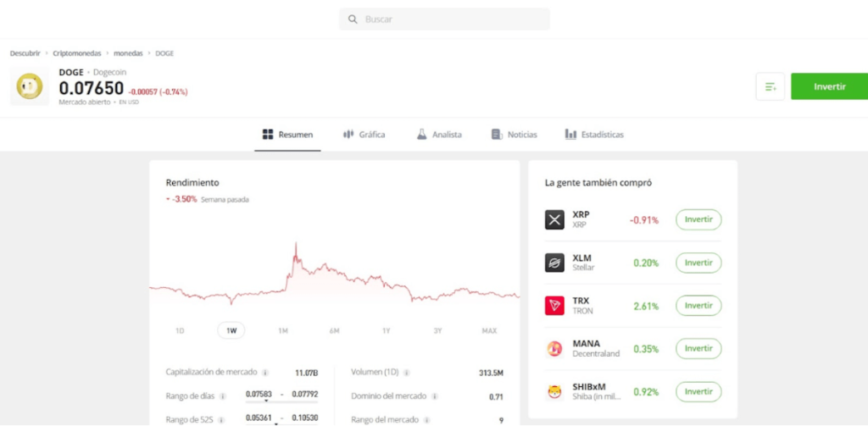Click the XRP logo icon

pos(554,219)
